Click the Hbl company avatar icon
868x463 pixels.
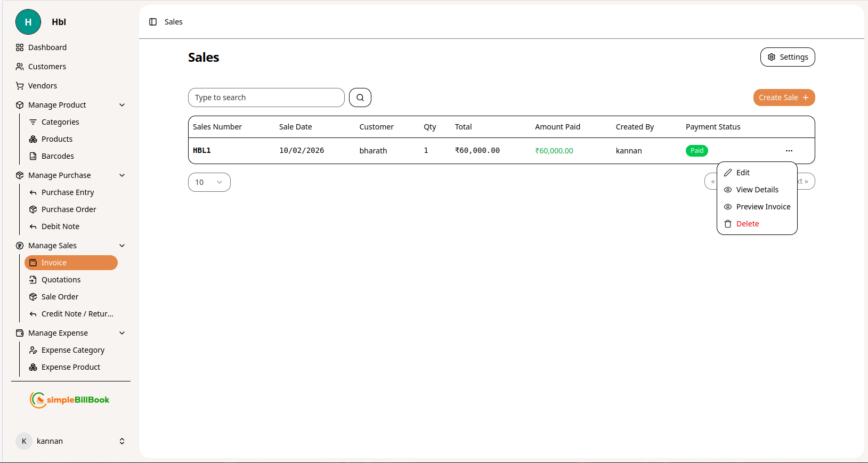[28, 22]
